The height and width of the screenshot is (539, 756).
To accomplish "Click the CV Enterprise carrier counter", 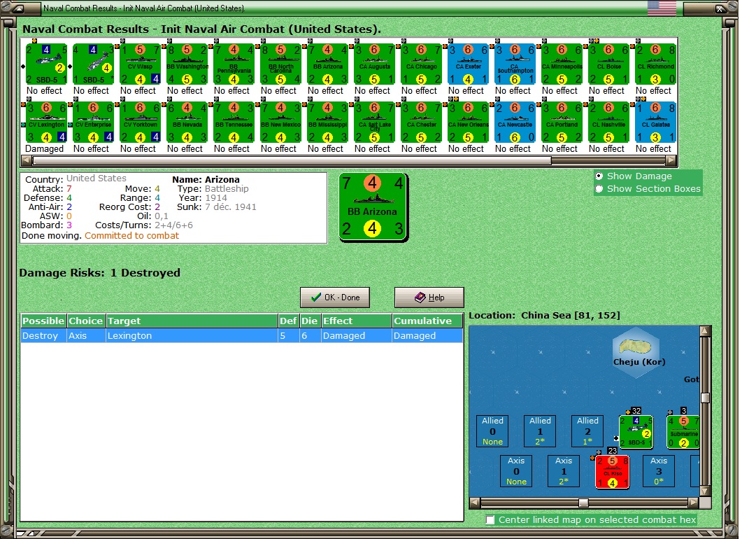I will pyautogui.click(x=93, y=122).
